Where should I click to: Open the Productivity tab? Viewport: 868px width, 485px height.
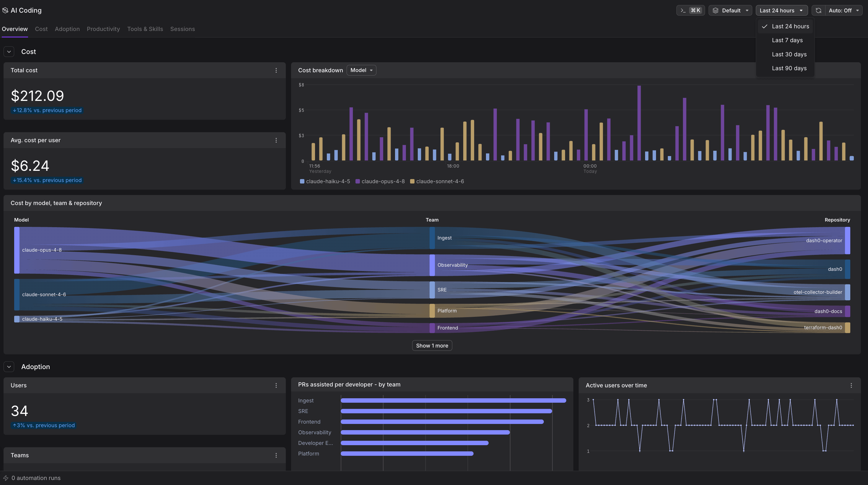(x=103, y=29)
